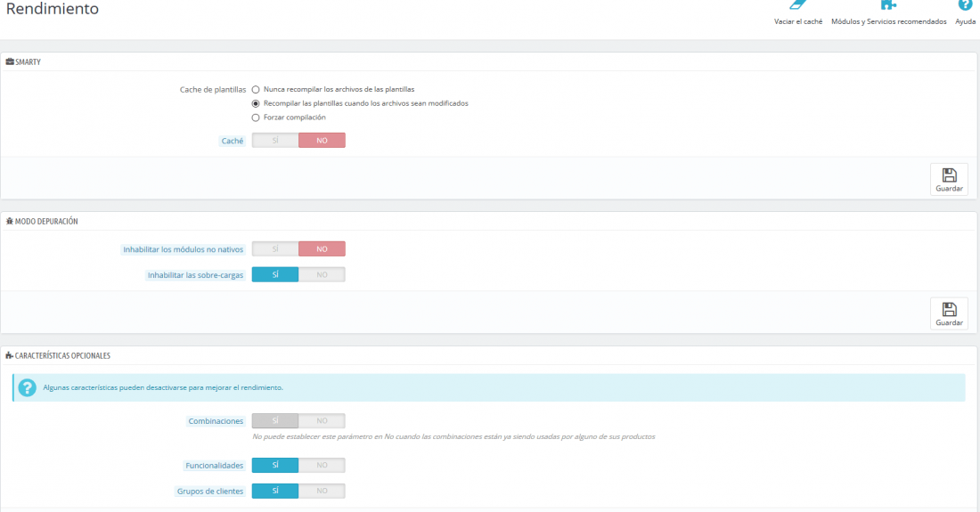Set Grupos de clientes toggle to NO
Image resolution: width=980 pixels, height=512 pixels.
pos(322,491)
